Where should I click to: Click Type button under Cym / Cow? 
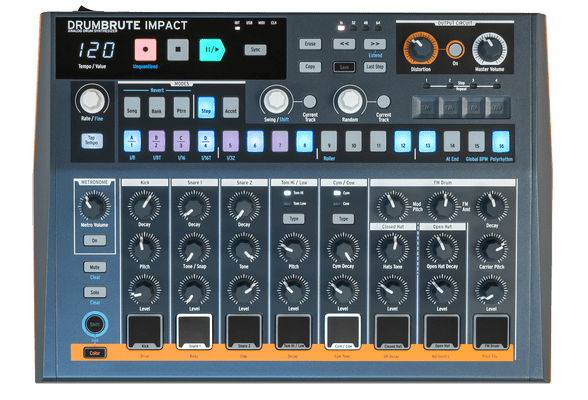(343, 219)
